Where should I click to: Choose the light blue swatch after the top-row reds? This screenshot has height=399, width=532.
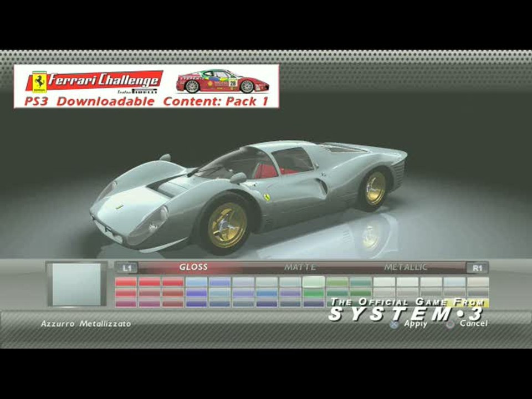[x=196, y=282]
